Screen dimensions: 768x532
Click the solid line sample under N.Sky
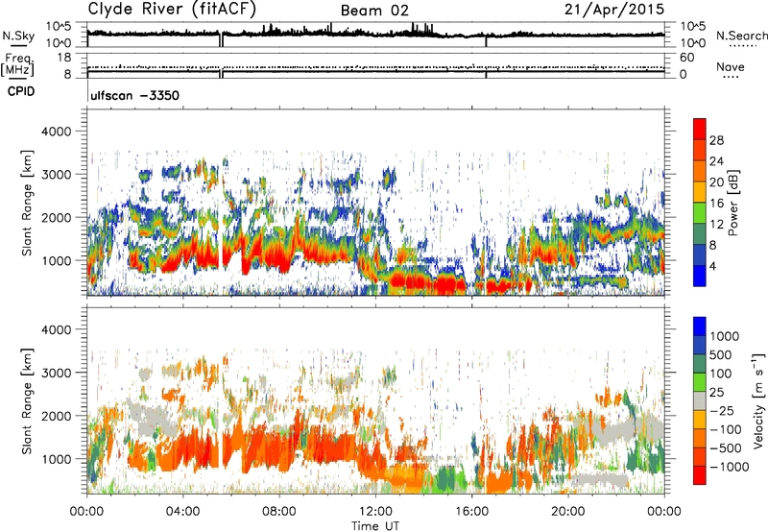click(x=18, y=46)
